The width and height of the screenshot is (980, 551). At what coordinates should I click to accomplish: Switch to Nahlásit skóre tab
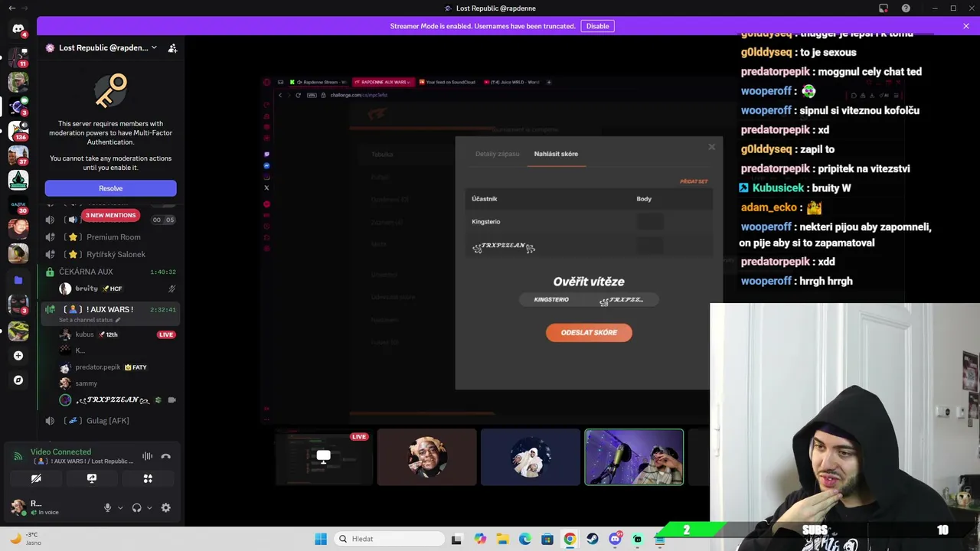pyautogui.click(x=556, y=154)
